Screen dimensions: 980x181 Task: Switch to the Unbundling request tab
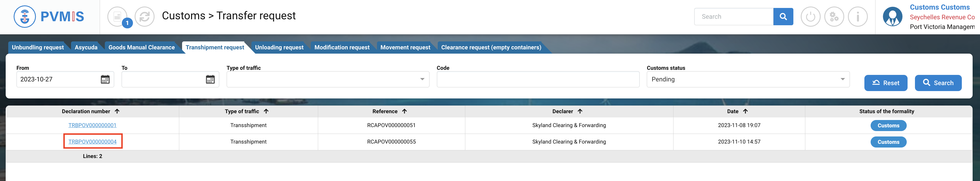click(x=38, y=48)
